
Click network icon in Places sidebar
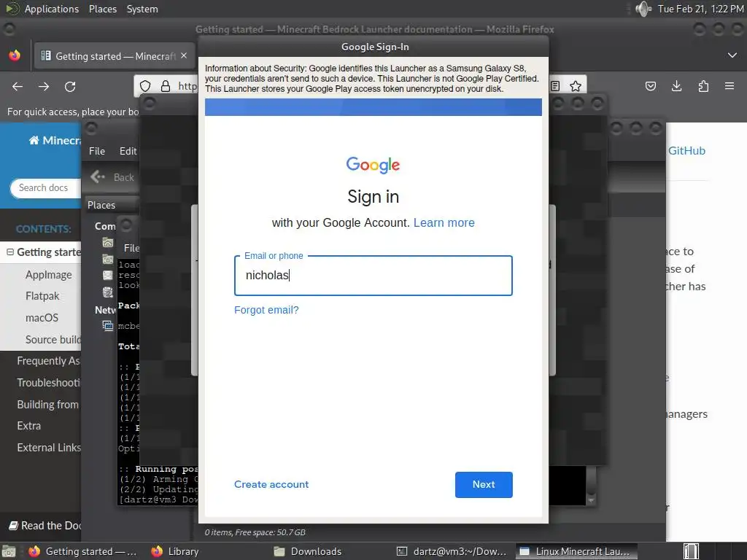point(108,326)
